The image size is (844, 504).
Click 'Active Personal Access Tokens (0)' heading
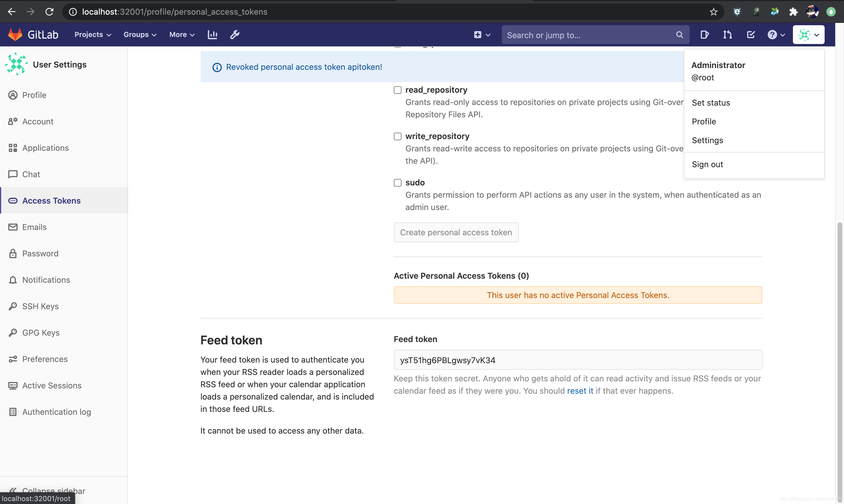(461, 276)
